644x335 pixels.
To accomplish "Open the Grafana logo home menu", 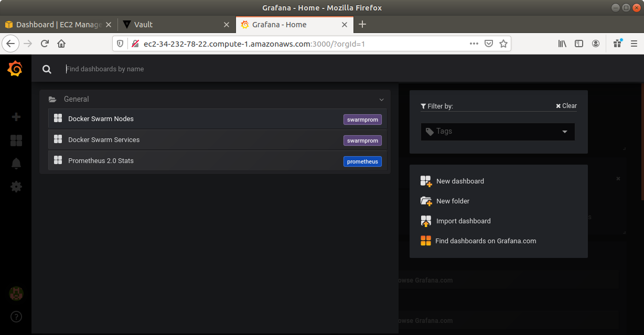I will point(15,69).
